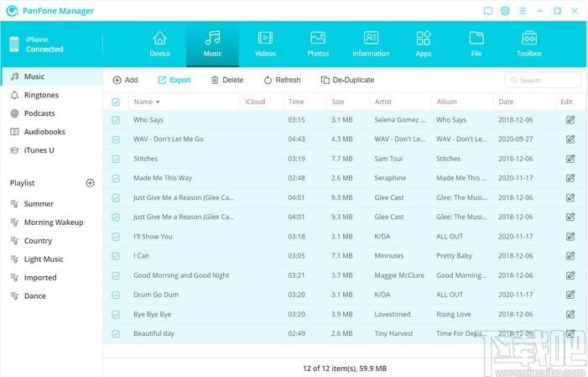Screen dimensions: 588x377
Task: Select the Lovestoned artist cell
Action: pos(393,314)
